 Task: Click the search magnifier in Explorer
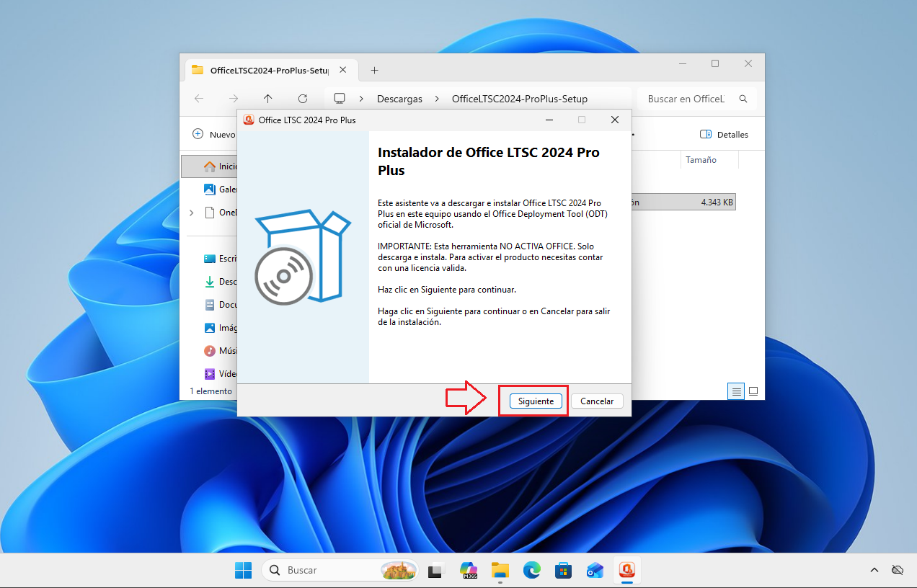pos(743,99)
